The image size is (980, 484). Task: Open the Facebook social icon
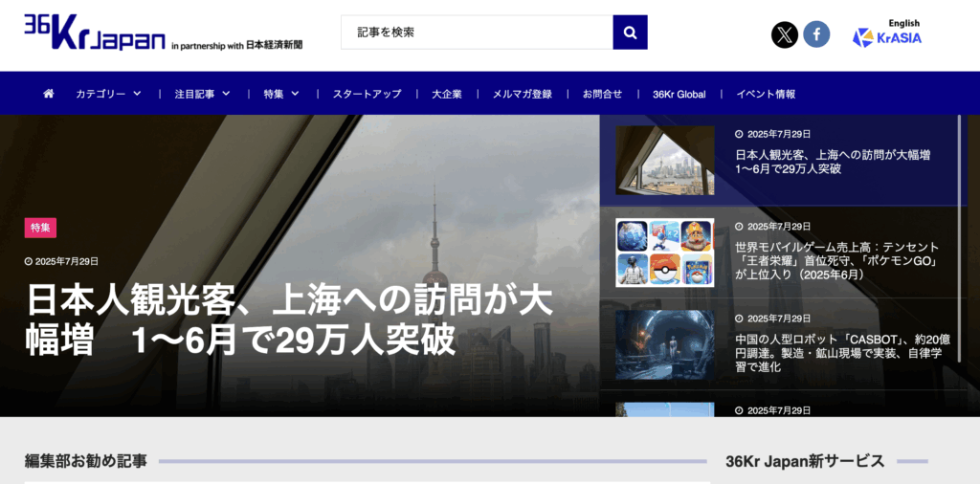click(x=816, y=34)
